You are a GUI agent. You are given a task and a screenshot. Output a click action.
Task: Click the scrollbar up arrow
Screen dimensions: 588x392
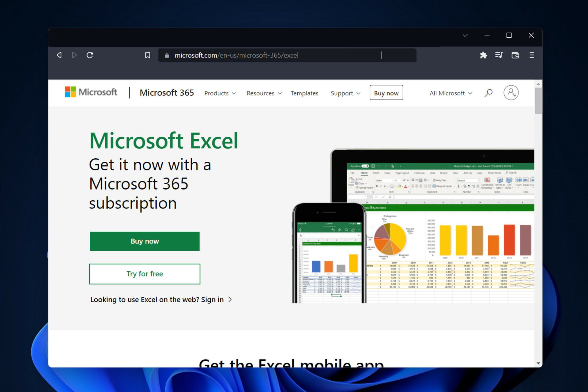coord(538,84)
